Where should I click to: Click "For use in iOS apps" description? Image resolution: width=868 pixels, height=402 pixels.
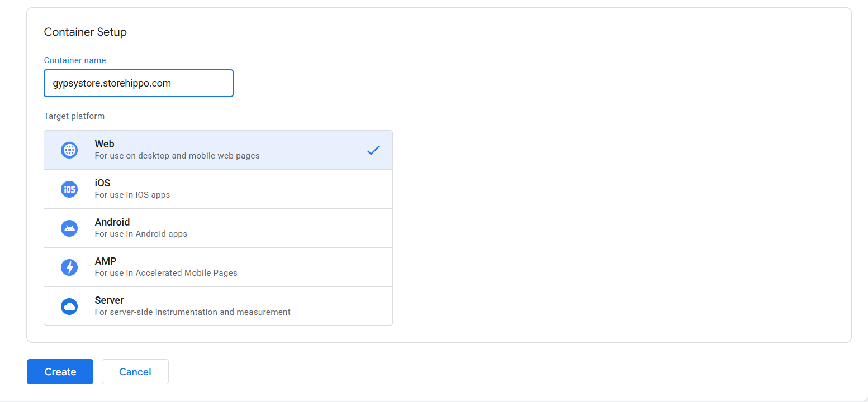(132, 195)
